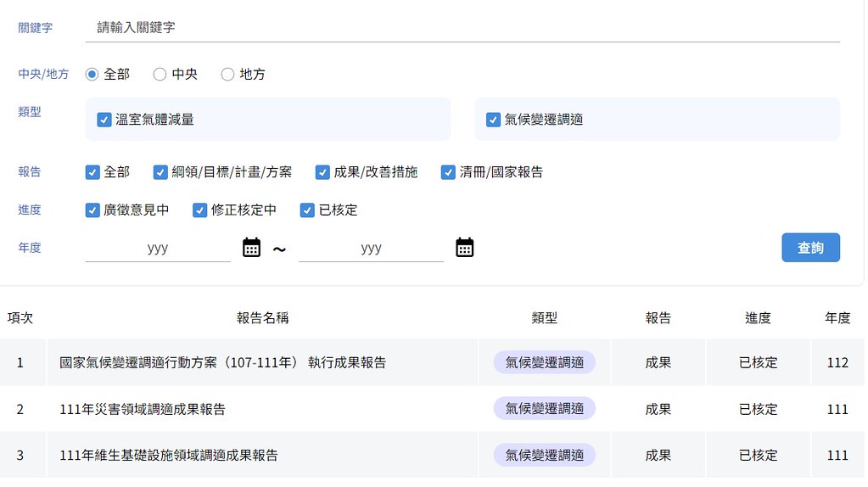Click the end year yyy field
Screen dimensions: 868x487
371,248
